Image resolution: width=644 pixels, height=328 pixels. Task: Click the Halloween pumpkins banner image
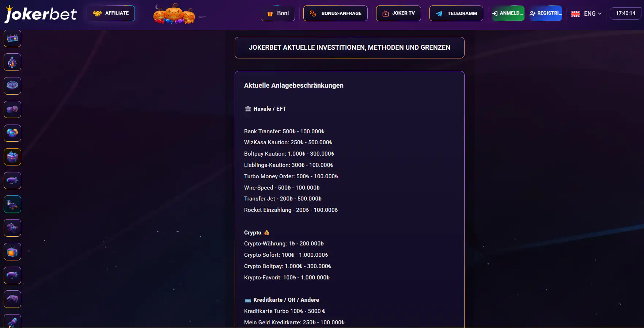pyautogui.click(x=174, y=14)
